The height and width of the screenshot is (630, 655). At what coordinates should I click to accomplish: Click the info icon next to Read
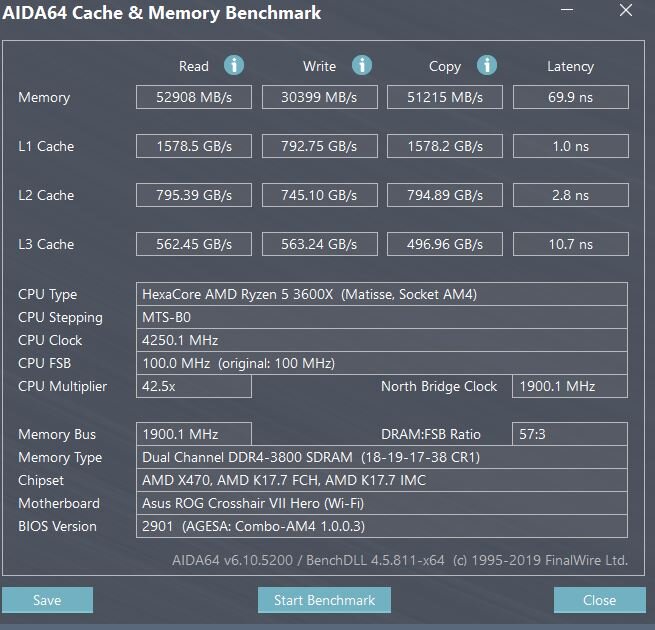click(234, 65)
